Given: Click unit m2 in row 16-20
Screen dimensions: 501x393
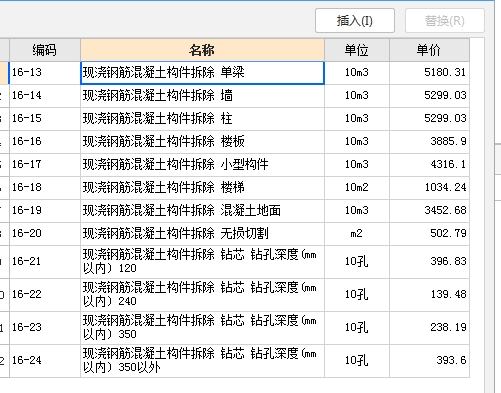Looking at the screenshot, I should pyautogui.click(x=357, y=234).
